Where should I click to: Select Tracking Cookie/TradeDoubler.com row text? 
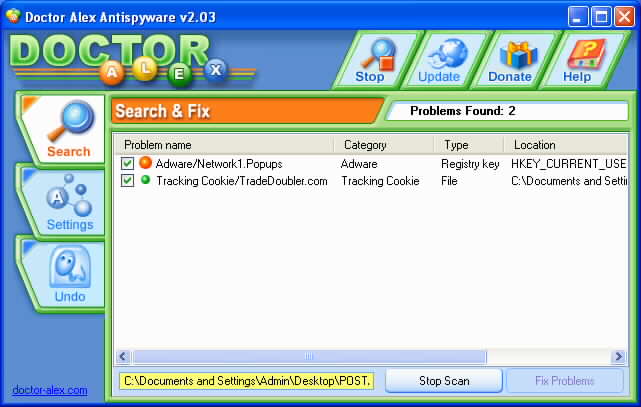pyautogui.click(x=242, y=181)
